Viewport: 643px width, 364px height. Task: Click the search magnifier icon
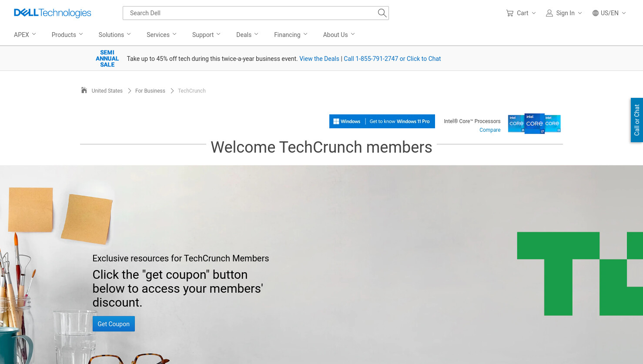click(x=382, y=13)
